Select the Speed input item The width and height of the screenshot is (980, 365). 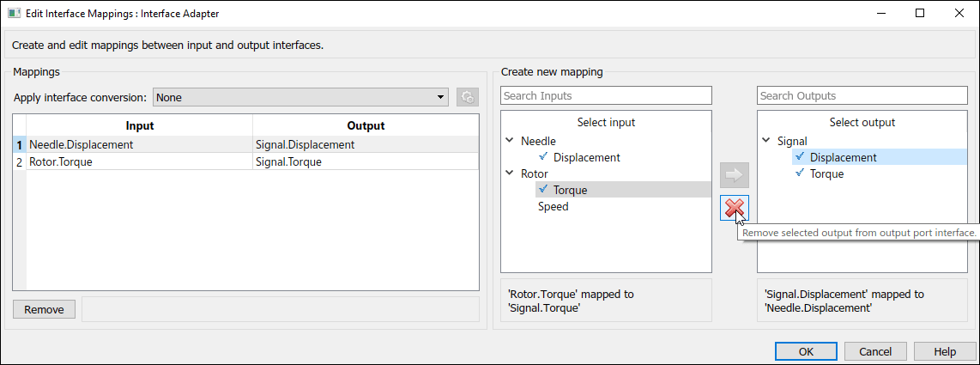coord(554,206)
